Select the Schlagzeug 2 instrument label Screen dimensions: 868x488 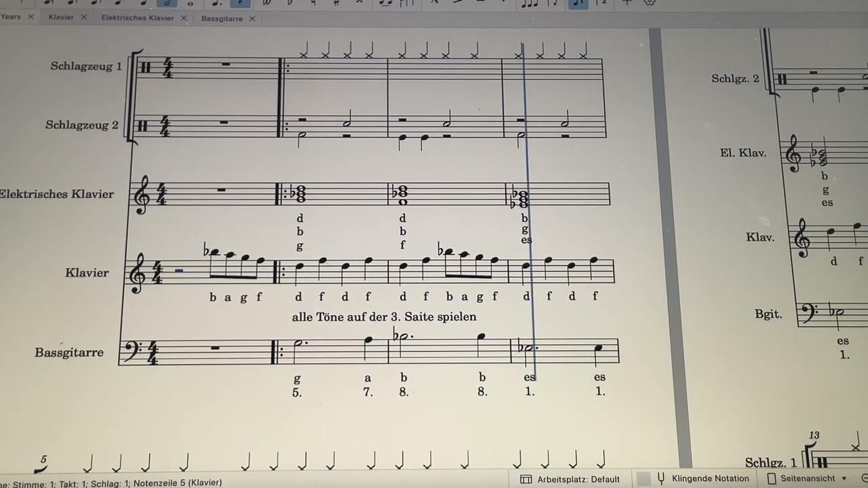pos(82,125)
